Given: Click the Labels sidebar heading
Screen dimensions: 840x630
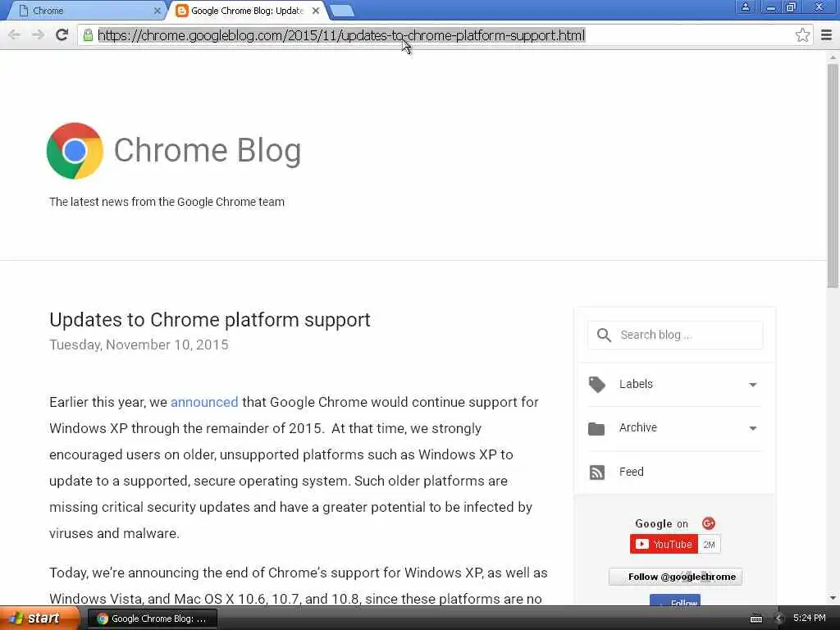Looking at the screenshot, I should [636, 384].
